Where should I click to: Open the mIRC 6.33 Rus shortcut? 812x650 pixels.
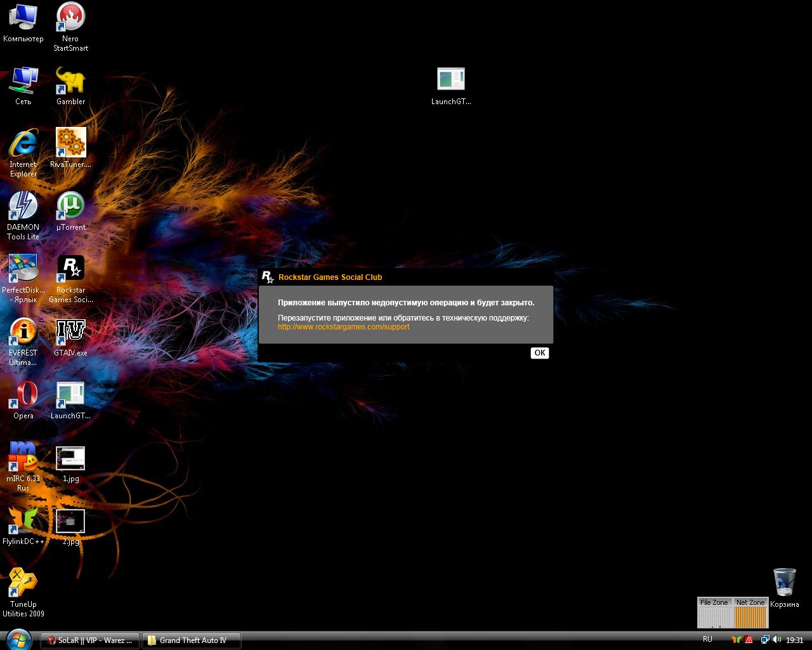pos(23,457)
